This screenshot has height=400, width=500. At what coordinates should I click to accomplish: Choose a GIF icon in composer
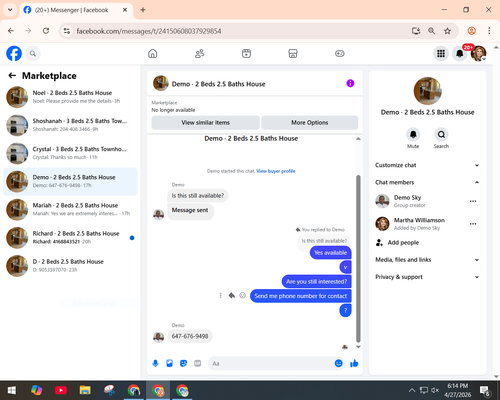pyautogui.click(x=198, y=363)
